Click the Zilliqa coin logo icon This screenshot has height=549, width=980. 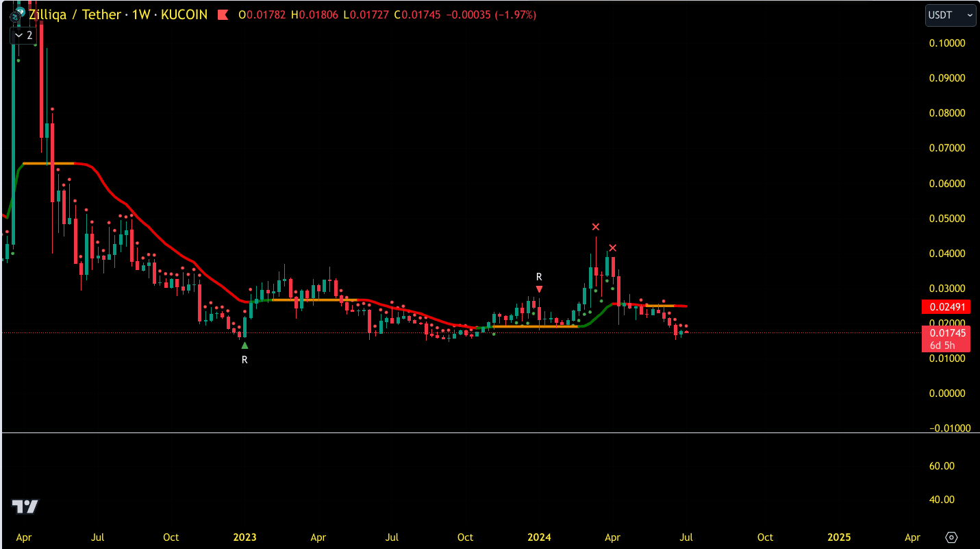[18, 14]
